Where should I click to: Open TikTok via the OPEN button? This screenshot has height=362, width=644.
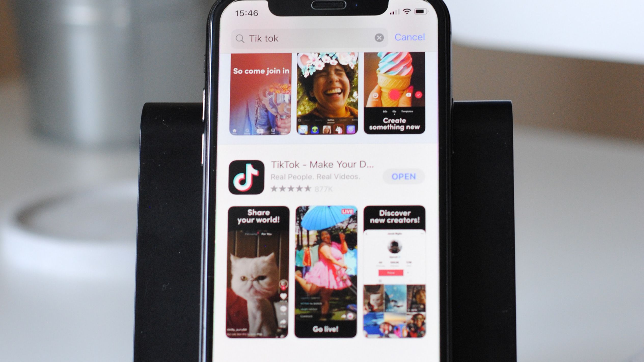tap(403, 176)
